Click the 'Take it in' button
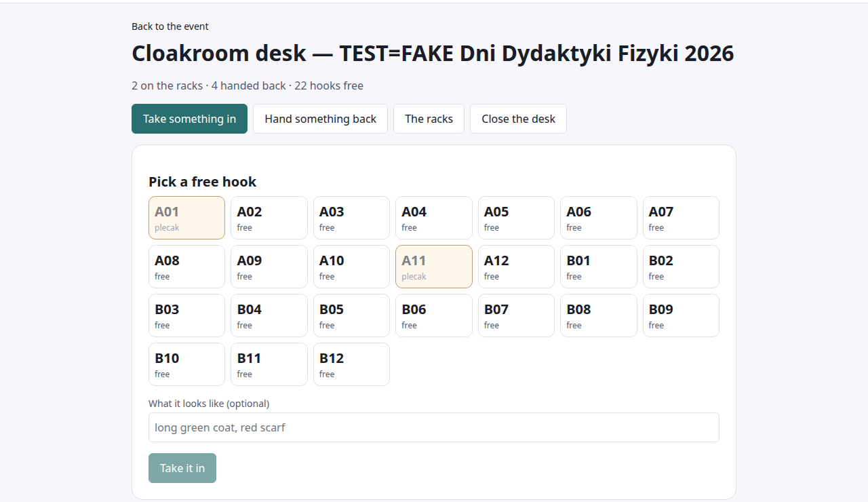 [182, 468]
